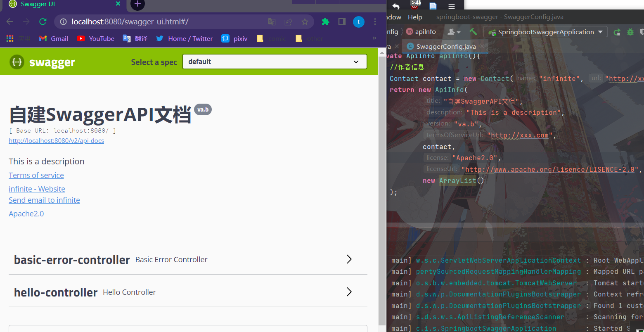
Task: Open the localhost v2/api-docs link
Action: coord(56,140)
